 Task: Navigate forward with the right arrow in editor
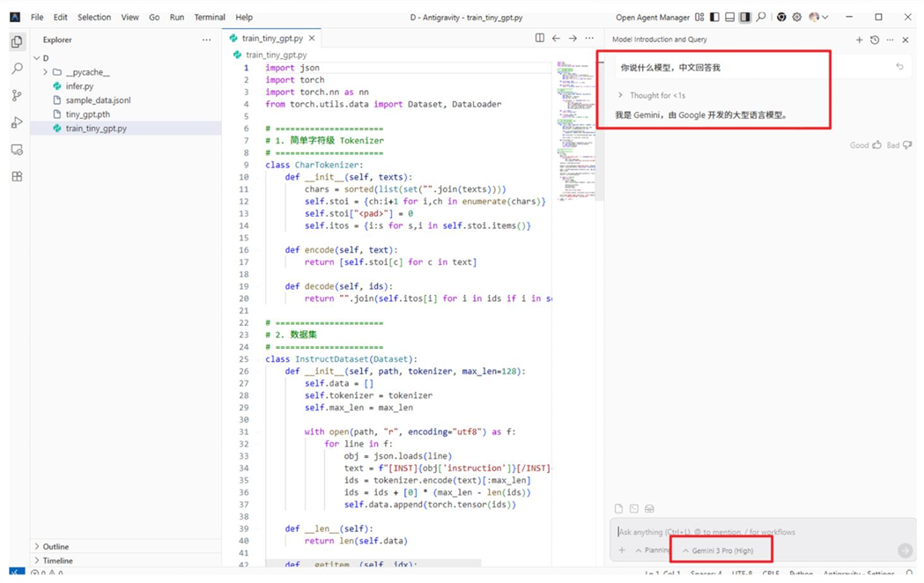(x=573, y=38)
